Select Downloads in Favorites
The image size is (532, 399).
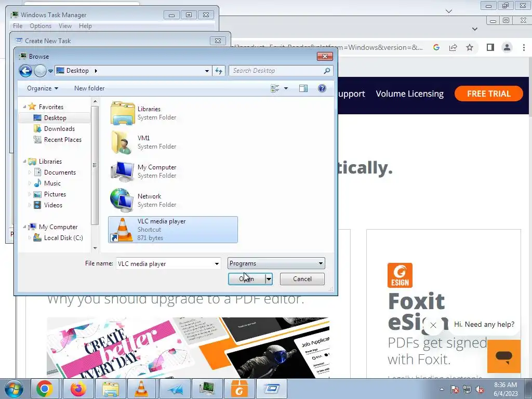pos(58,129)
